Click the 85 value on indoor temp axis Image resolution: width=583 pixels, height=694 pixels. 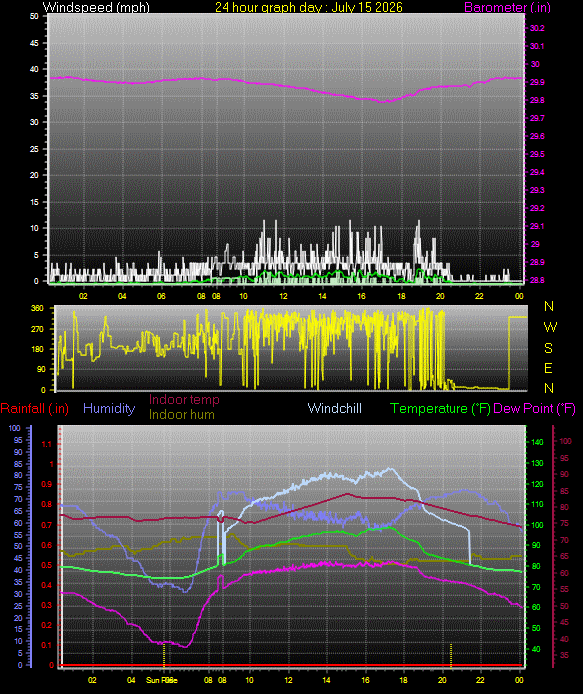pos(564,491)
